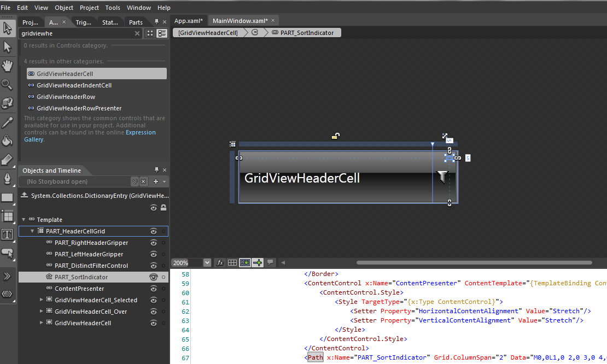This screenshot has height=364, width=607.
Task: Collapse the PART_HeaderCellGrid tree node
Action: 32,231
